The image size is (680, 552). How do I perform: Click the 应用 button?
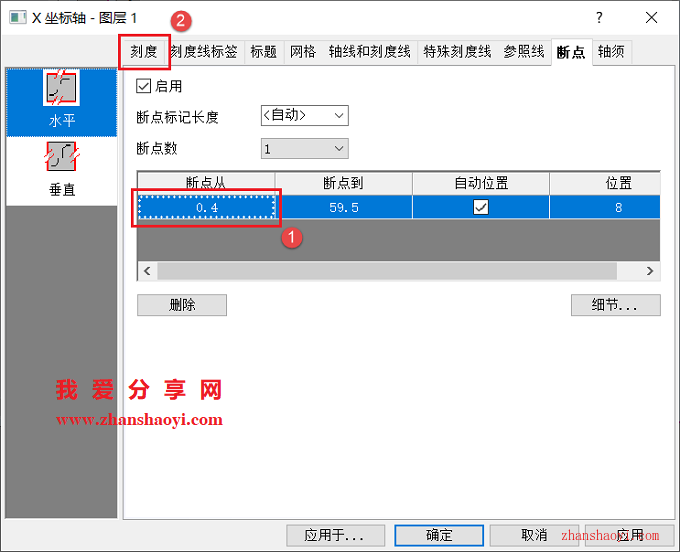coord(630,536)
